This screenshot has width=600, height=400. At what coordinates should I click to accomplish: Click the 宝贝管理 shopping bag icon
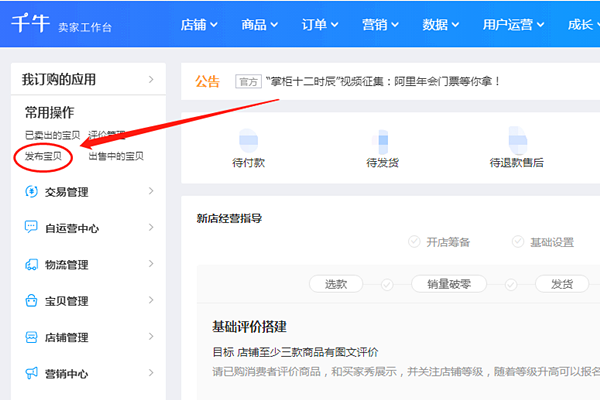pos(31,300)
